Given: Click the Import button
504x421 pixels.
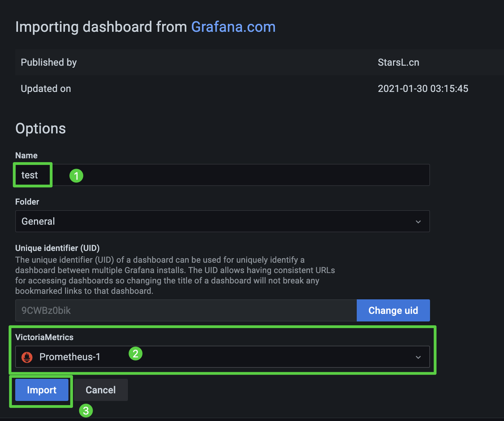Looking at the screenshot, I should 42,390.
